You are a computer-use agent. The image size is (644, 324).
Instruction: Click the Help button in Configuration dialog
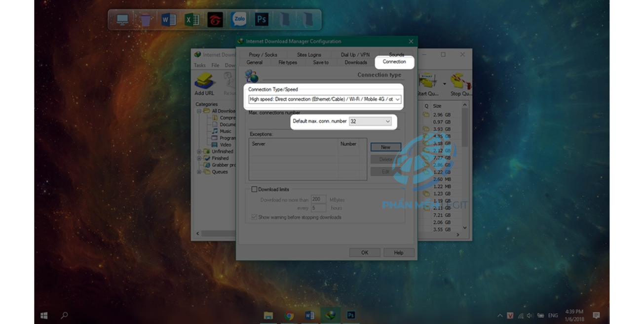tap(399, 252)
